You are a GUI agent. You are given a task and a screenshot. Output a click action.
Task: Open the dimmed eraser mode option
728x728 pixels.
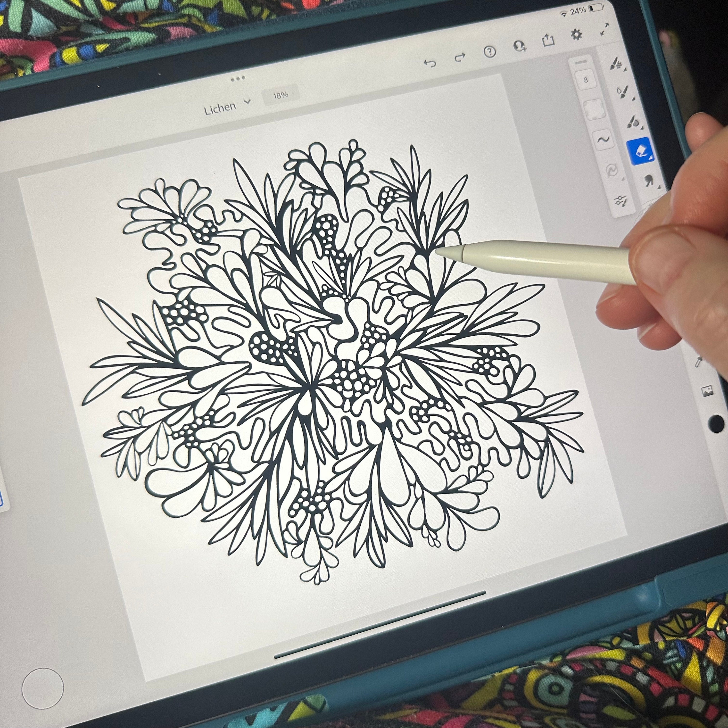tap(612, 170)
